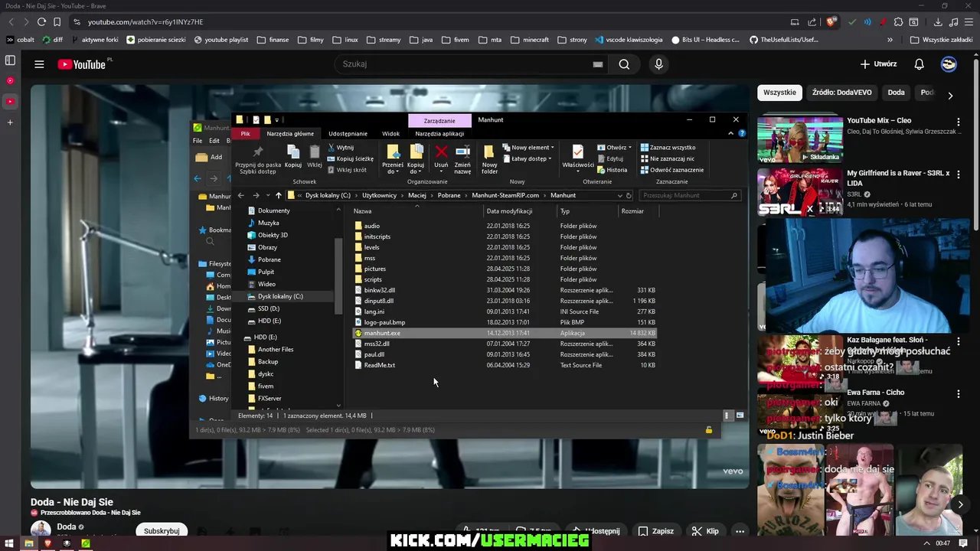Click Odwróć zaznaczenie in the ribbon

[x=671, y=170]
